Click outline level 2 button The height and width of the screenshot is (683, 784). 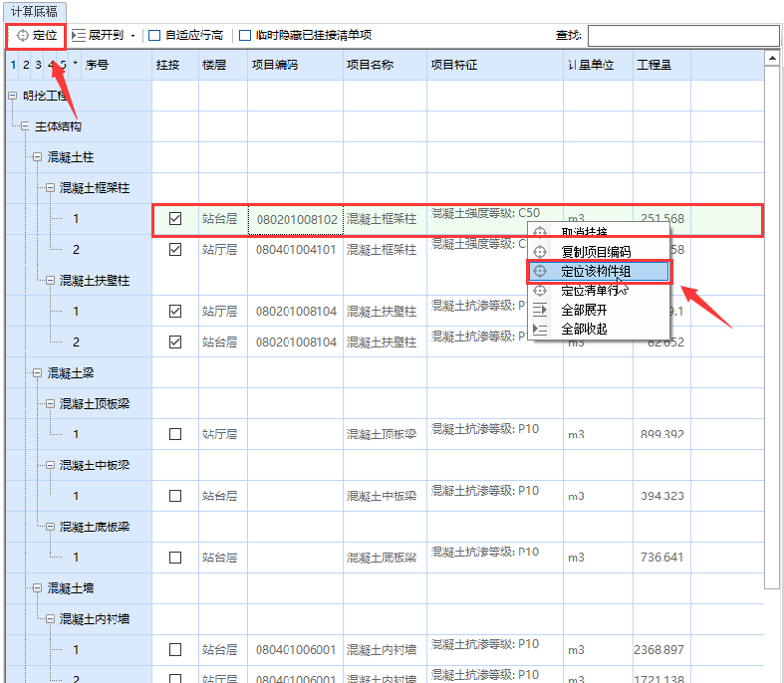click(x=26, y=65)
